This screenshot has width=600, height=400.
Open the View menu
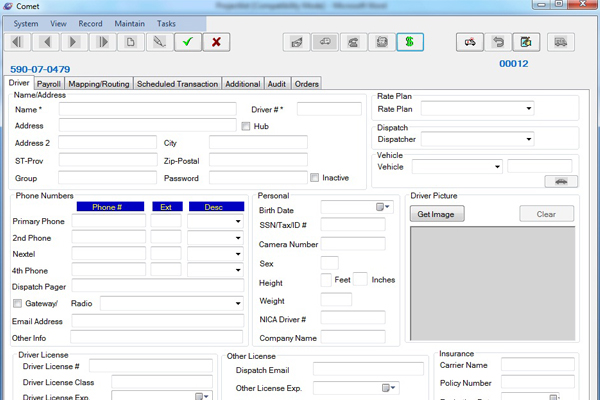click(58, 24)
